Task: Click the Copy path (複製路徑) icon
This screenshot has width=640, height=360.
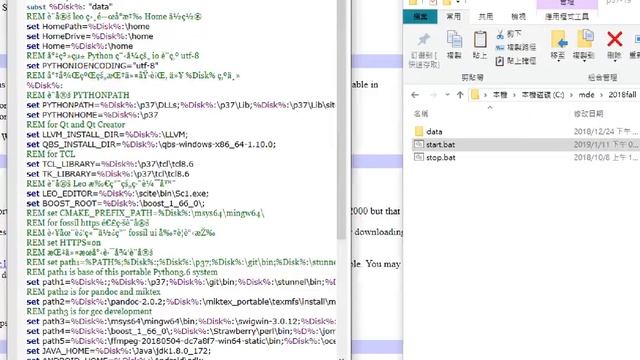Action: [x=500, y=47]
